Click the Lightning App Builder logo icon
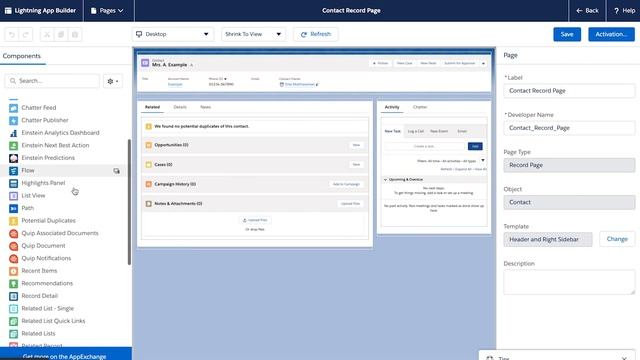The width and height of the screenshot is (640, 360). (x=8, y=11)
